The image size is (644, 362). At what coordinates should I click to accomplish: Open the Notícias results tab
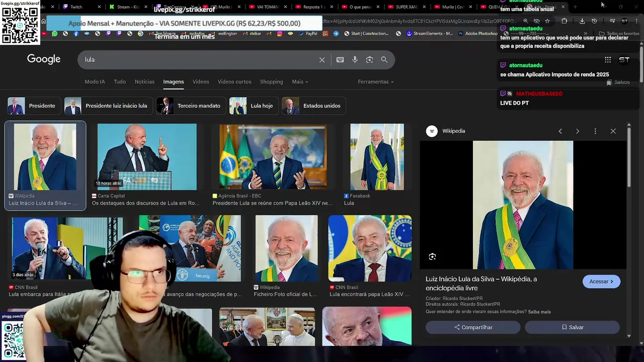(144, 82)
